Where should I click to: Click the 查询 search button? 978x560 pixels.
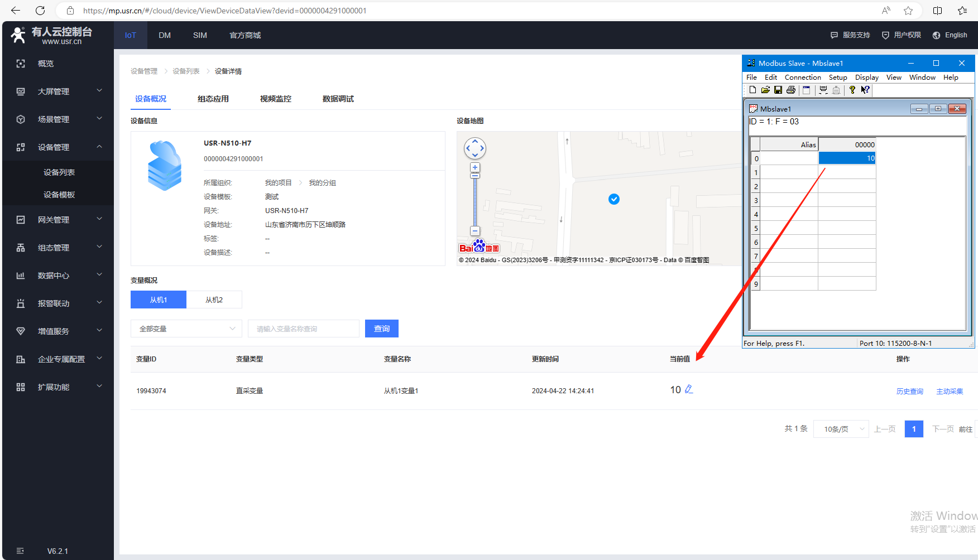click(x=381, y=329)
